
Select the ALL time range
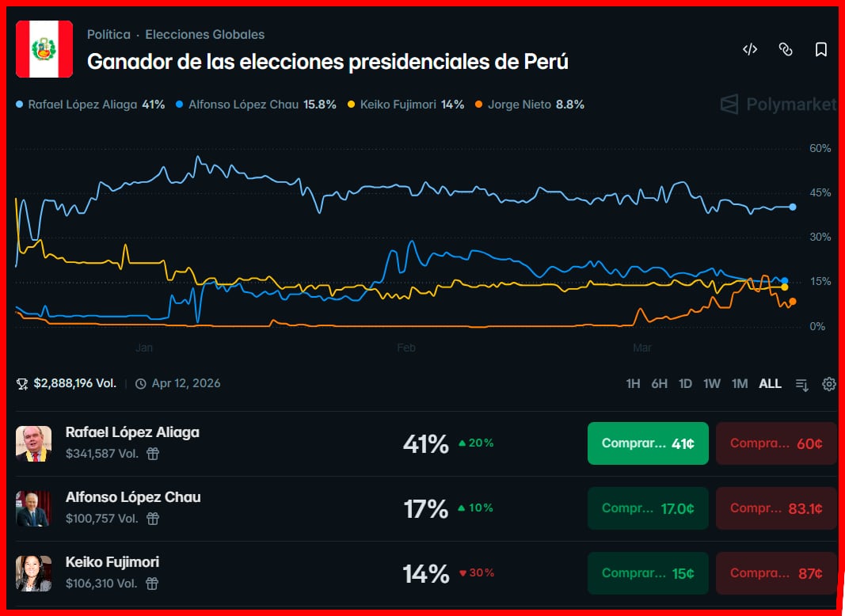click(x=770, y=384)
